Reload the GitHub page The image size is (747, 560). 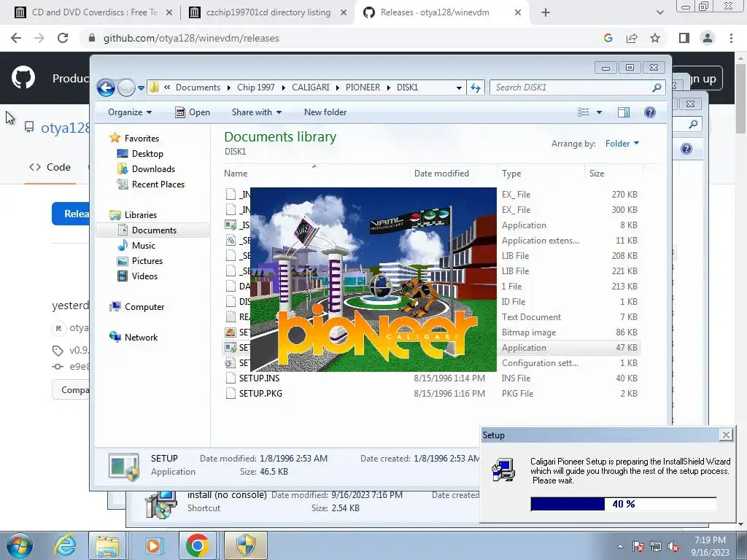[x=63, y=38]
